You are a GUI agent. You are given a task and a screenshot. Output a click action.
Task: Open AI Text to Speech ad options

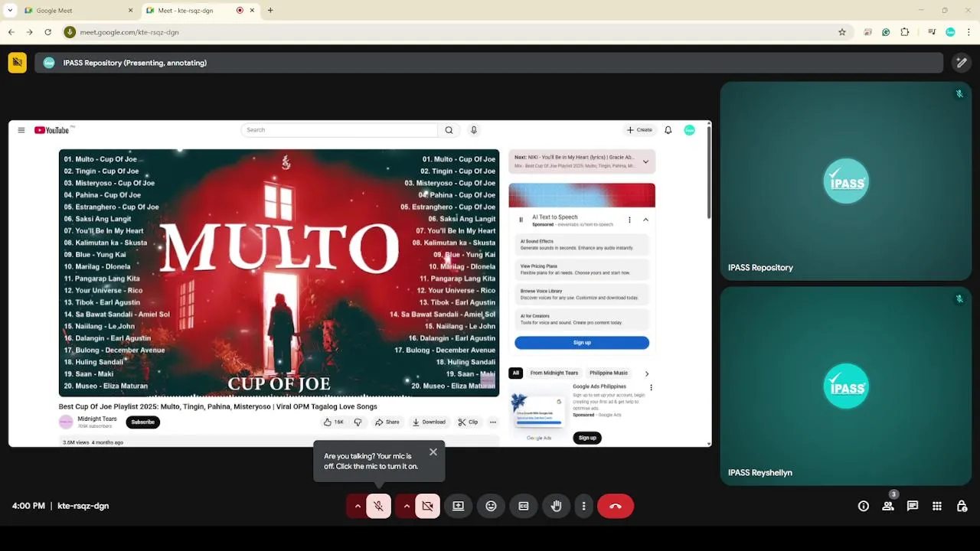pos(629,220)
